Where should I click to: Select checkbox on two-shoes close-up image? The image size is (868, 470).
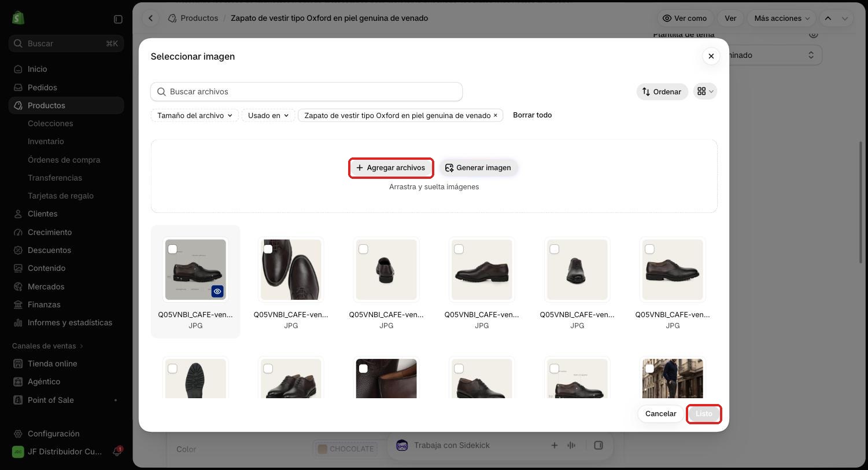click(268, 249)
